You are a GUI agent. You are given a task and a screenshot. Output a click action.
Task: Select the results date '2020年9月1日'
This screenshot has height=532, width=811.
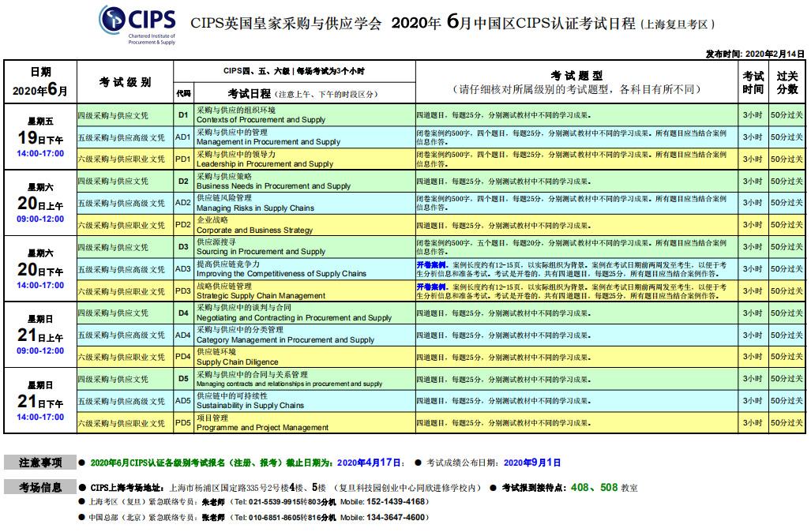tap(532, 463)
